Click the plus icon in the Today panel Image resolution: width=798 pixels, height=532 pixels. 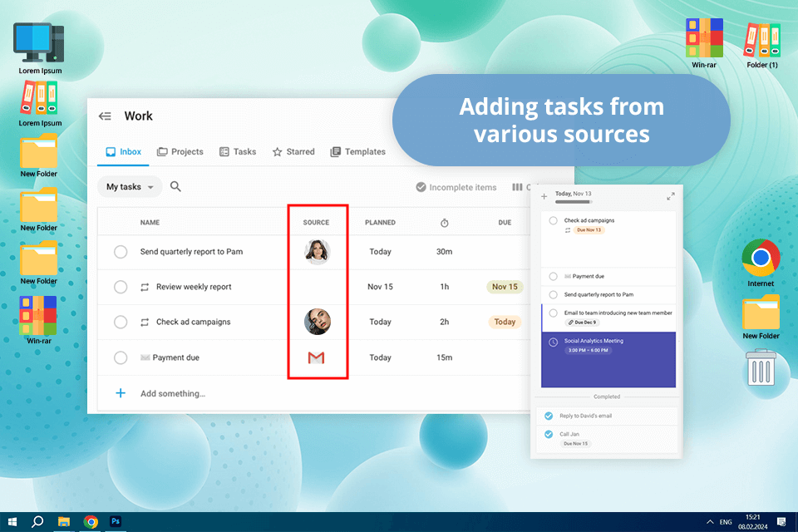coord(544,196)
